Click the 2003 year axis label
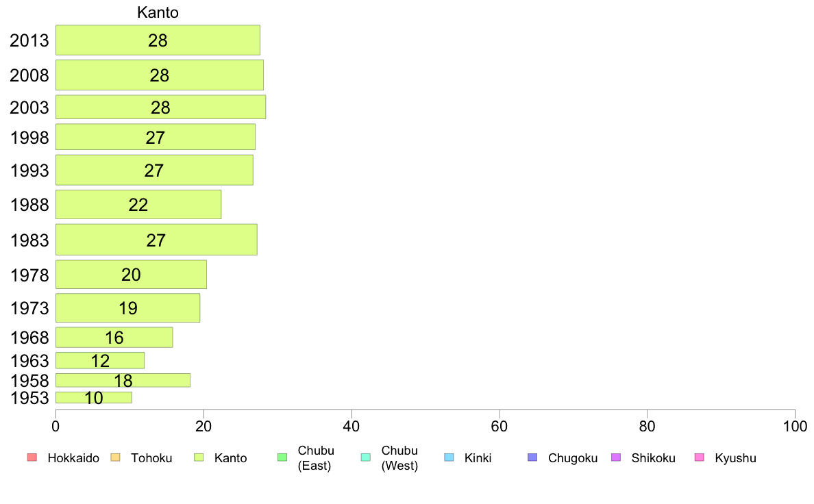The height and width of the screenshot is (504, 814). [x=29, y=108]
